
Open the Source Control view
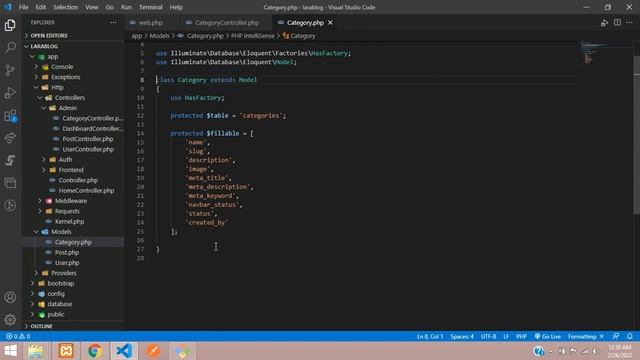click(10, 70)
